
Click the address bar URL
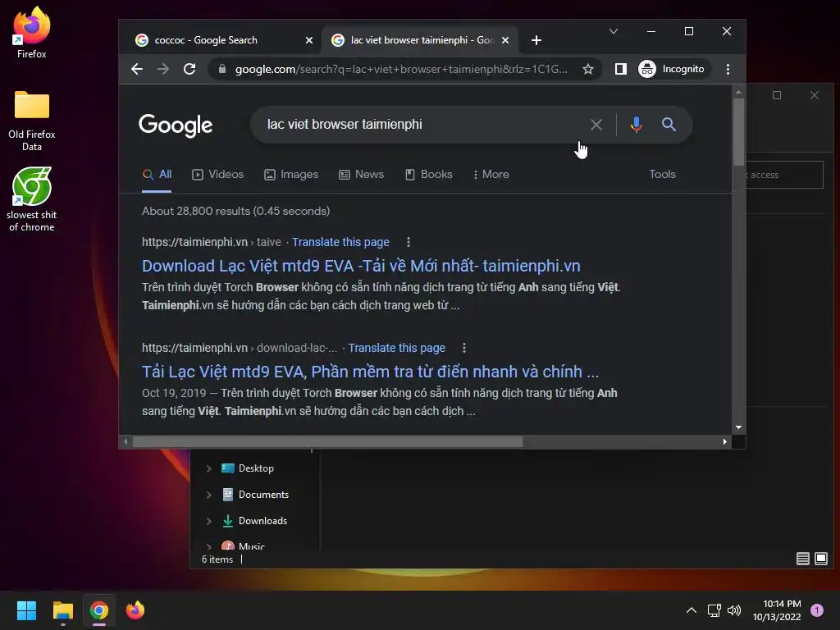point(400,69)
